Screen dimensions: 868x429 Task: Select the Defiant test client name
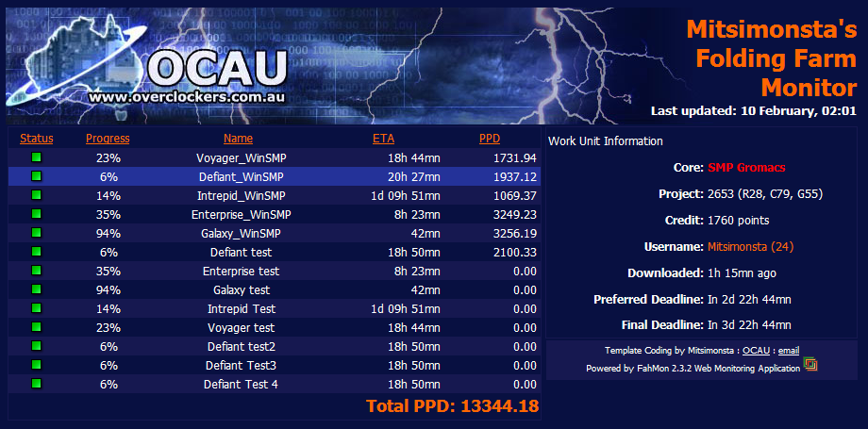242,253
